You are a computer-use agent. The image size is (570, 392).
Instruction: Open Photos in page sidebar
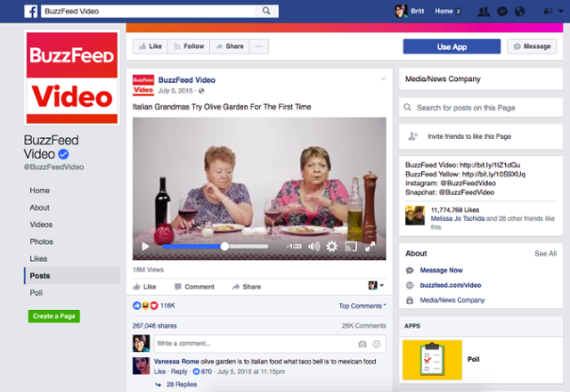[42, 241]
